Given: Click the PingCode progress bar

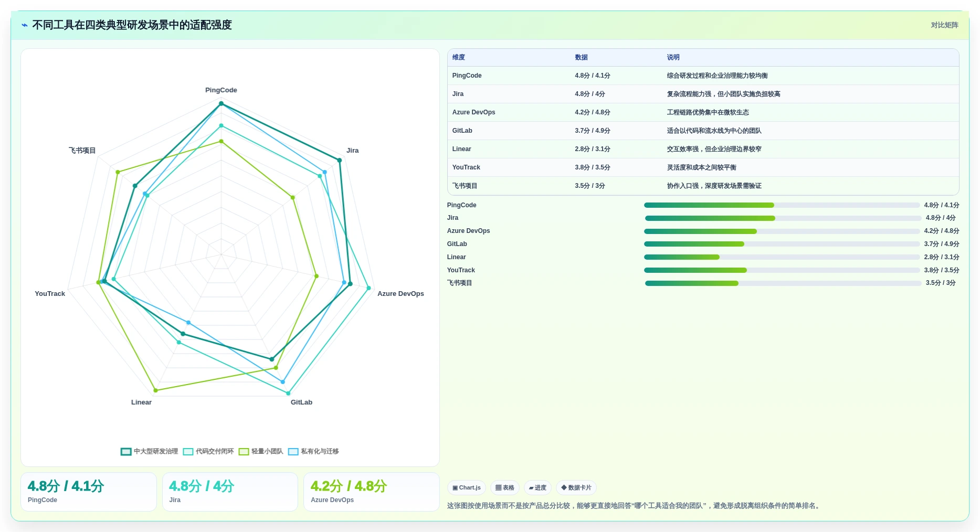Looking at the screenshot, I should pos(782,205).
